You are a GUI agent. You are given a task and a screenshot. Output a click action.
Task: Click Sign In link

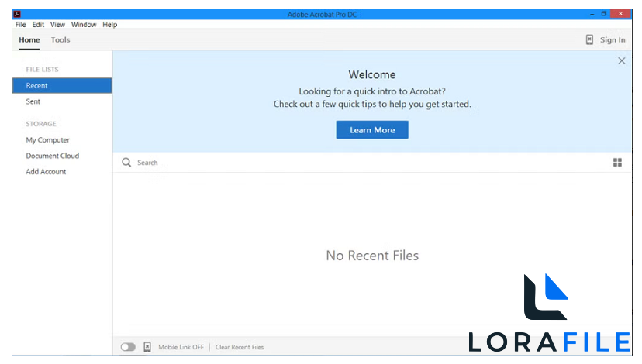(613, 39)
